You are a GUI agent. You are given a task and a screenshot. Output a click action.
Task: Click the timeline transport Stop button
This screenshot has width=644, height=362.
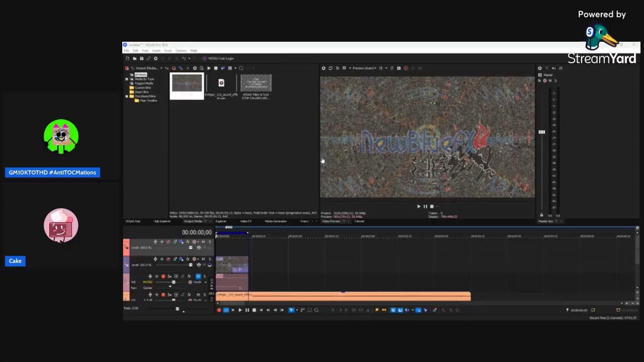(x=254, y=310)
